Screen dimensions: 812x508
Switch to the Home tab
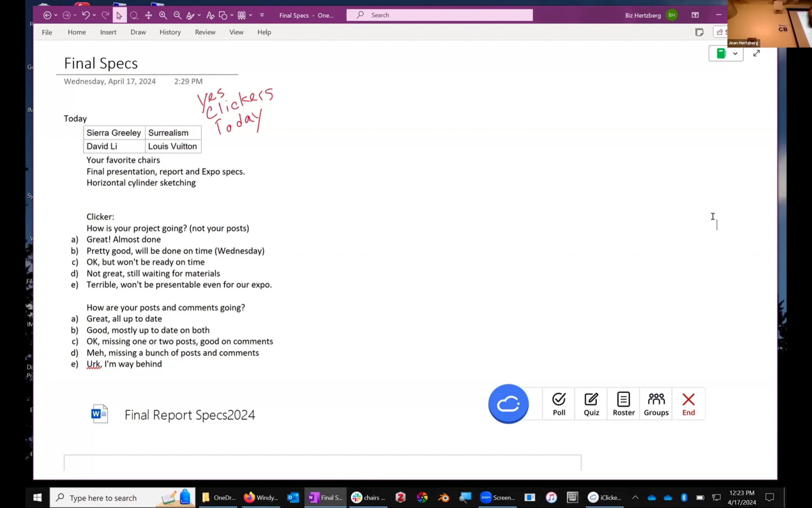coord(77,32)
